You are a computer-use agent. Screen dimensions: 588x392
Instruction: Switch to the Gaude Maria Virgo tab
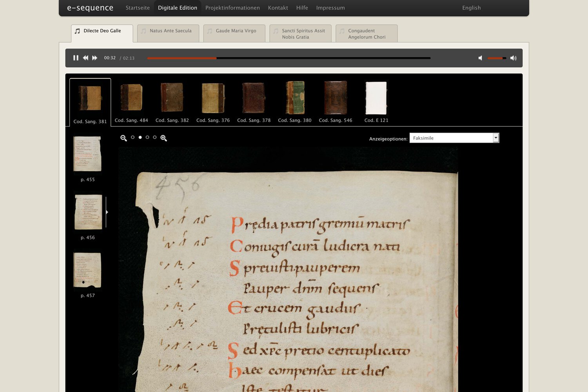(x=234, y=33)
